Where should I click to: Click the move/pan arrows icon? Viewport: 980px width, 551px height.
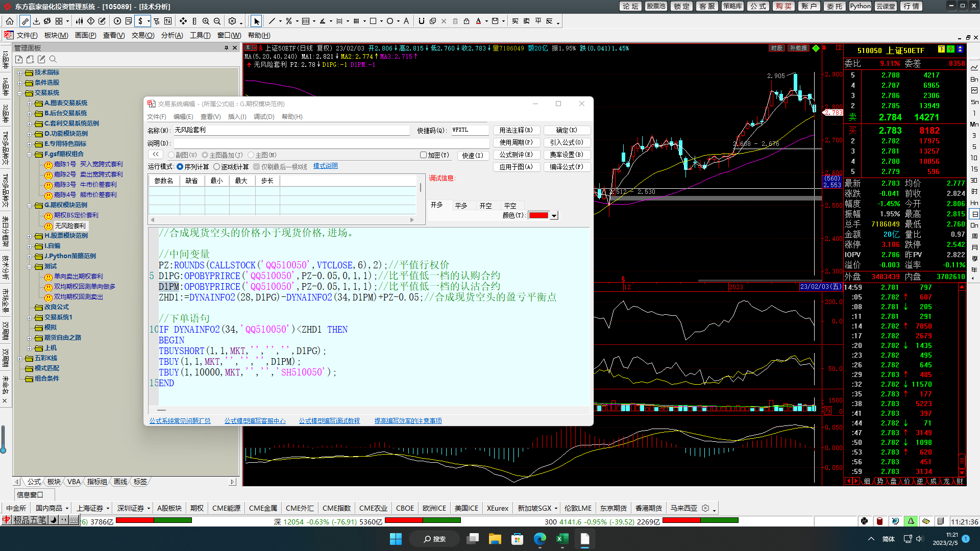tap(183, 21)
